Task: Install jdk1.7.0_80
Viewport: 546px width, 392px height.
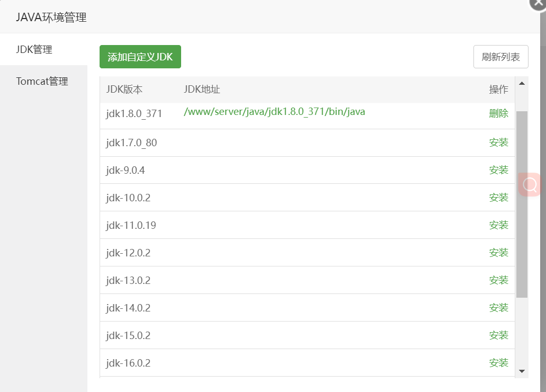Action: tap(498, 142)
